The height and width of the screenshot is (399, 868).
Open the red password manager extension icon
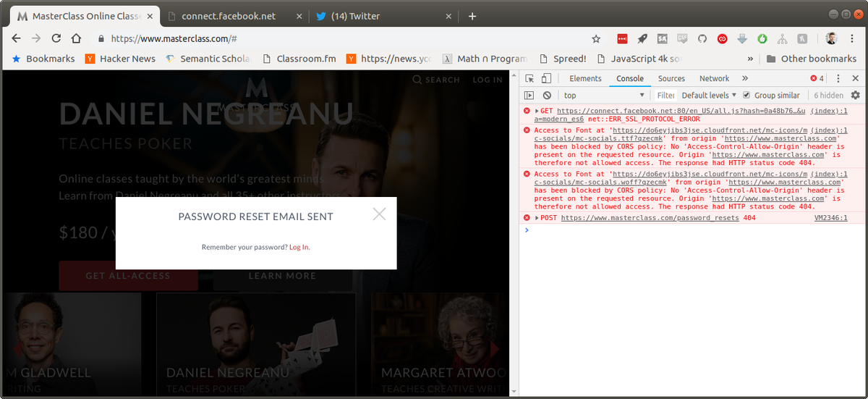click(622, 39)
